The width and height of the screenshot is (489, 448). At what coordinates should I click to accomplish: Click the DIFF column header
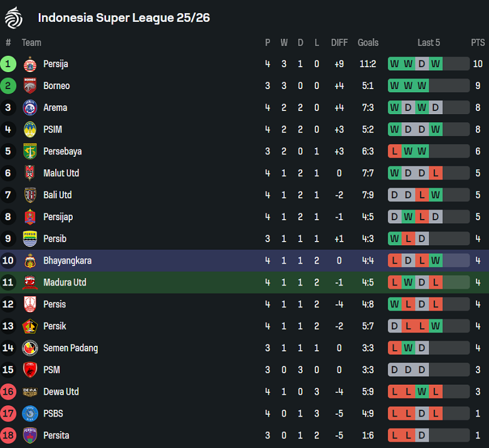tap(339, 43)
